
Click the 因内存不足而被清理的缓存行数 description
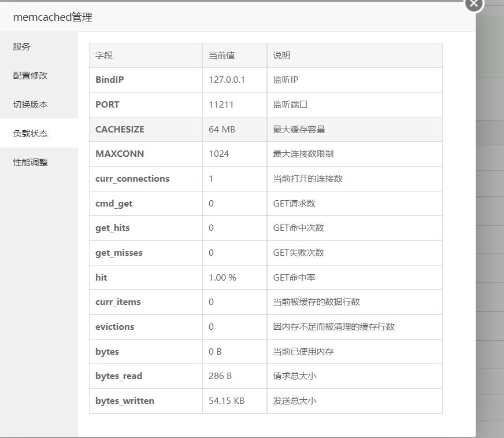coord(333,327)
